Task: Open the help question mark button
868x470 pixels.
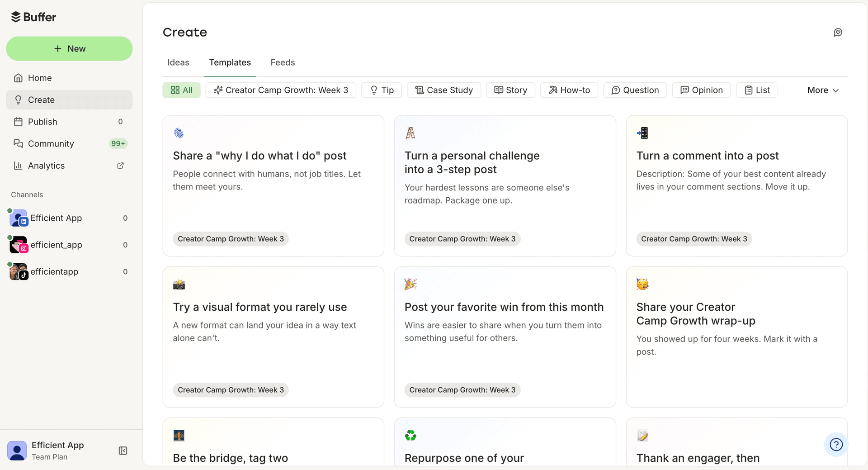Action: pos(836,445)
